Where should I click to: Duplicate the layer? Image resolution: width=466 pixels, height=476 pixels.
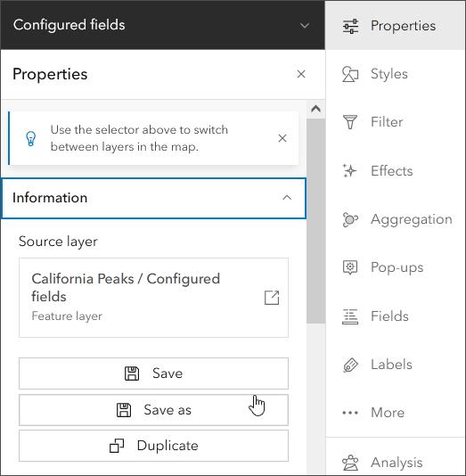pyautogui.click(x=153, y=446)
